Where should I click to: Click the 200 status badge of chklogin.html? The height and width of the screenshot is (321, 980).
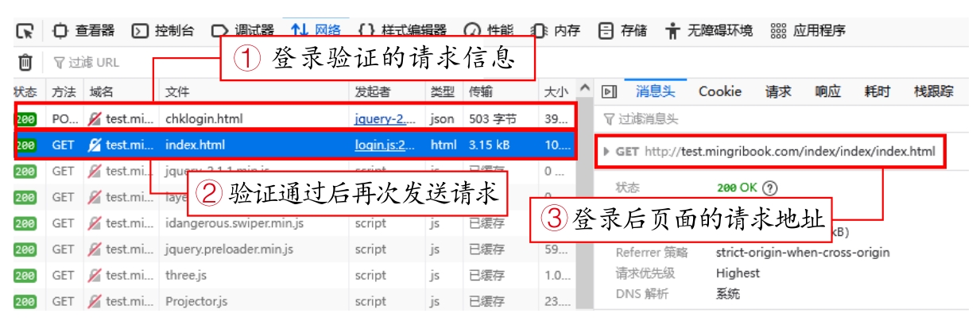click(25, 119)
